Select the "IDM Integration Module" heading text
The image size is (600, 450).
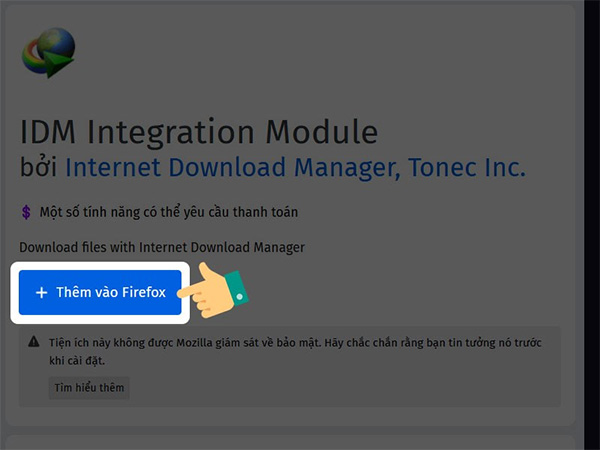(199, 132)
